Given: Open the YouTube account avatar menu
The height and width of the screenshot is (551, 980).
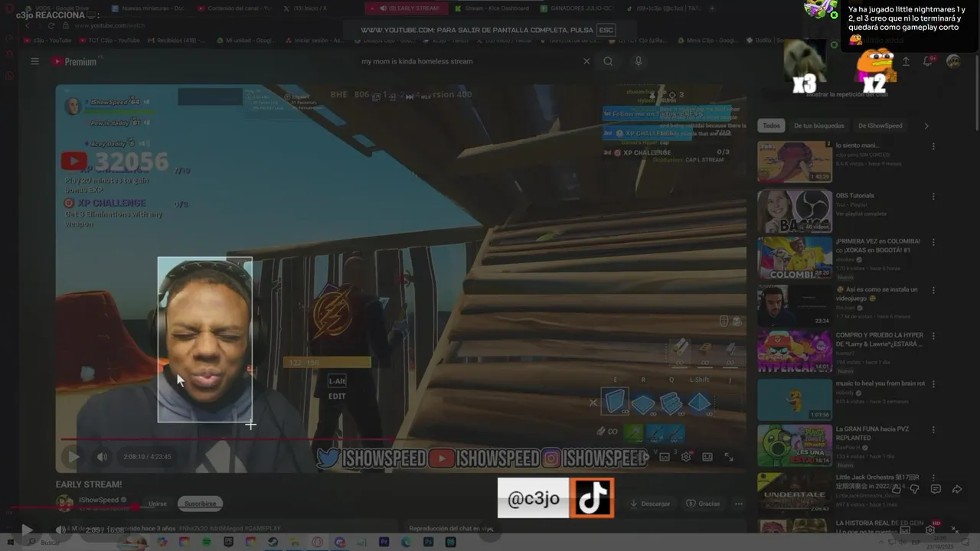Looking at the screenshot, I should tap(954, 61).
